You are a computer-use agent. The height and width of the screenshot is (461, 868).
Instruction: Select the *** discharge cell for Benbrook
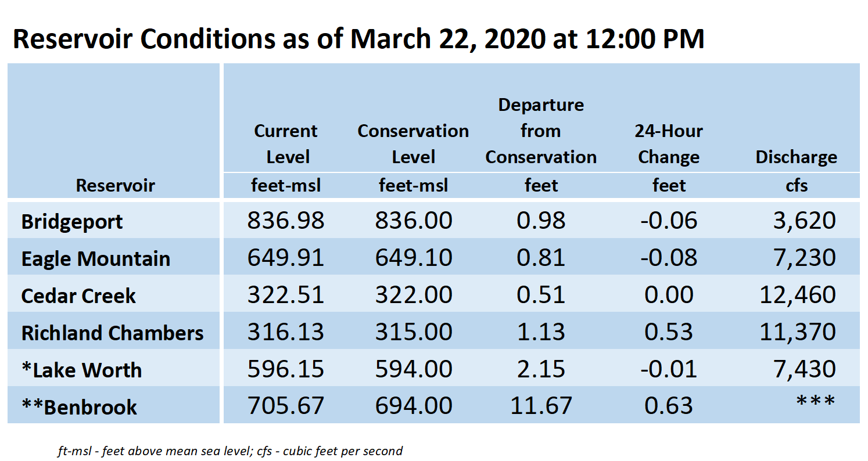tap(816, 402)
